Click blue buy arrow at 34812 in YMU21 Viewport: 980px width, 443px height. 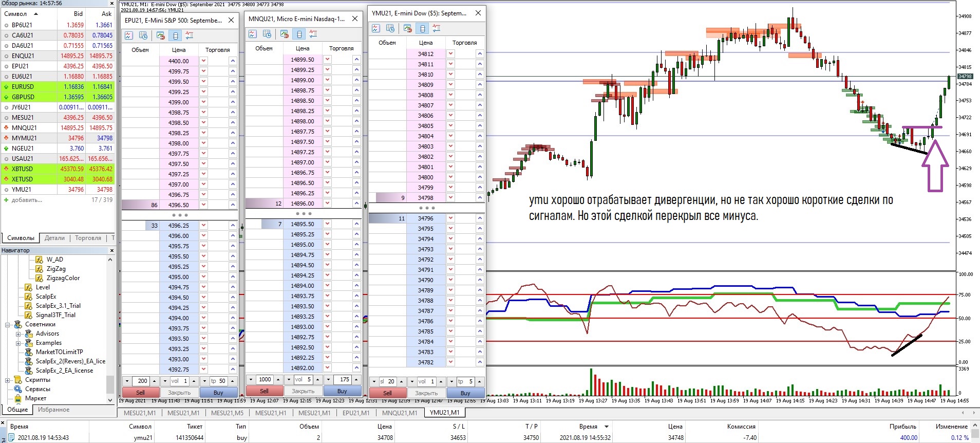480,54
